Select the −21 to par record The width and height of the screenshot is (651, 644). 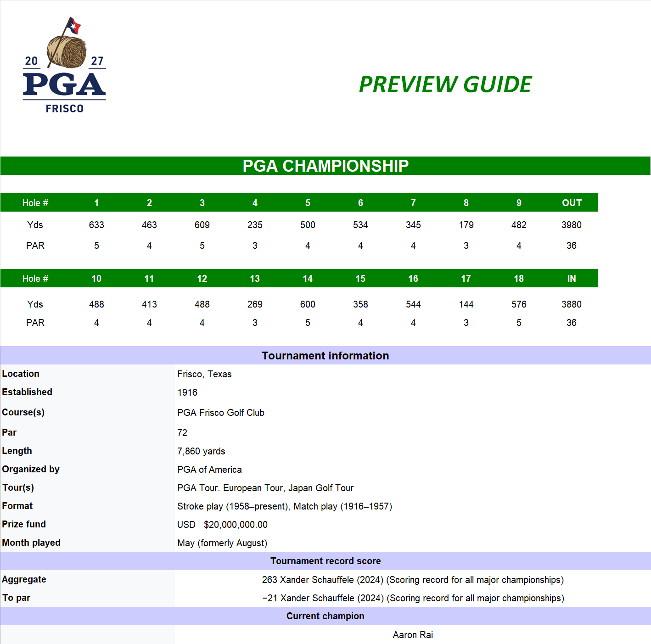pyautogui.click(x=413, y=598)
